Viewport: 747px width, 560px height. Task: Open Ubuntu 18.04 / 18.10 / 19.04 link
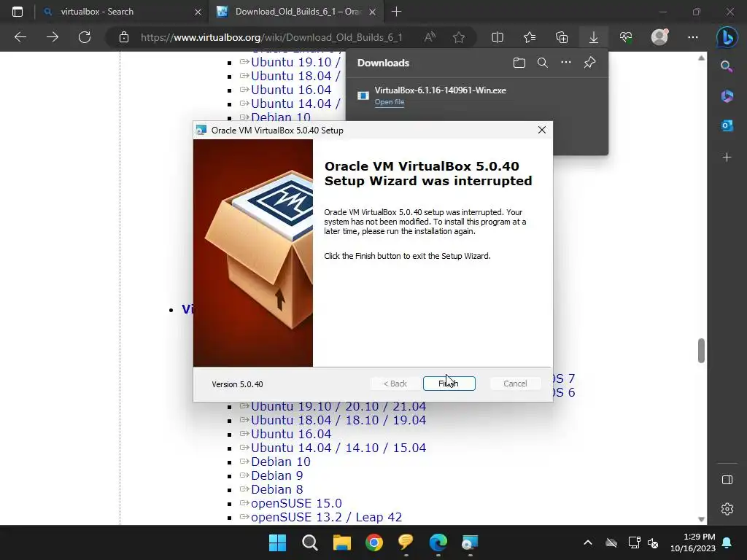coord(338,420)
